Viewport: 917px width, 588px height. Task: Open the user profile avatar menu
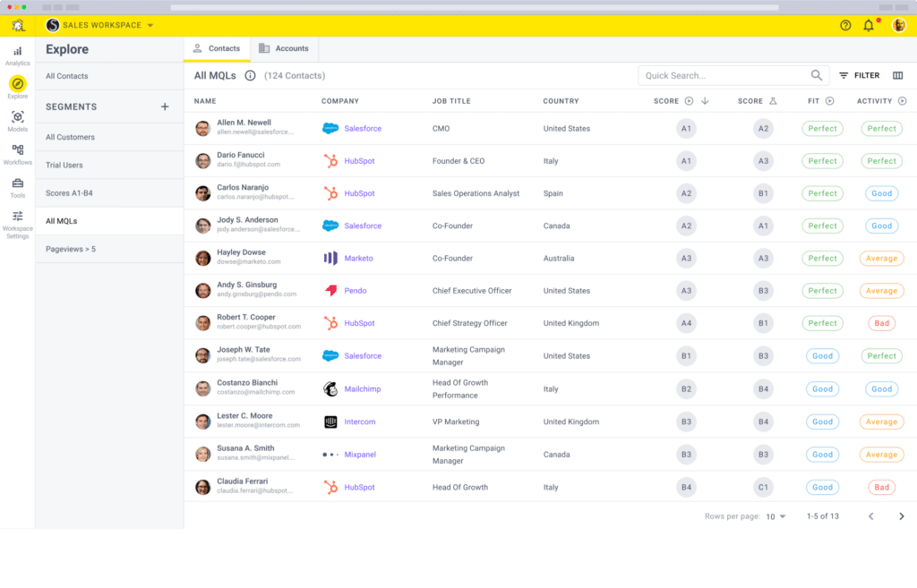(x=898, y=25)
